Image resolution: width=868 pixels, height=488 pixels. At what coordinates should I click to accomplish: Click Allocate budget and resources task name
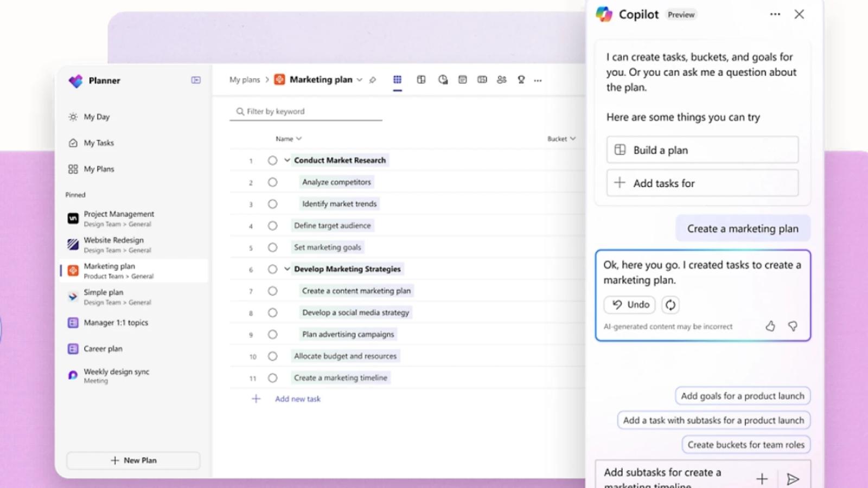(346, 356)
